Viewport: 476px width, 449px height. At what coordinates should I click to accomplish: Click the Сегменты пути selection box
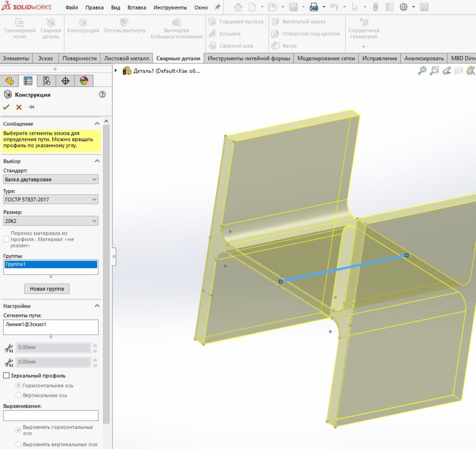(51, 327)
